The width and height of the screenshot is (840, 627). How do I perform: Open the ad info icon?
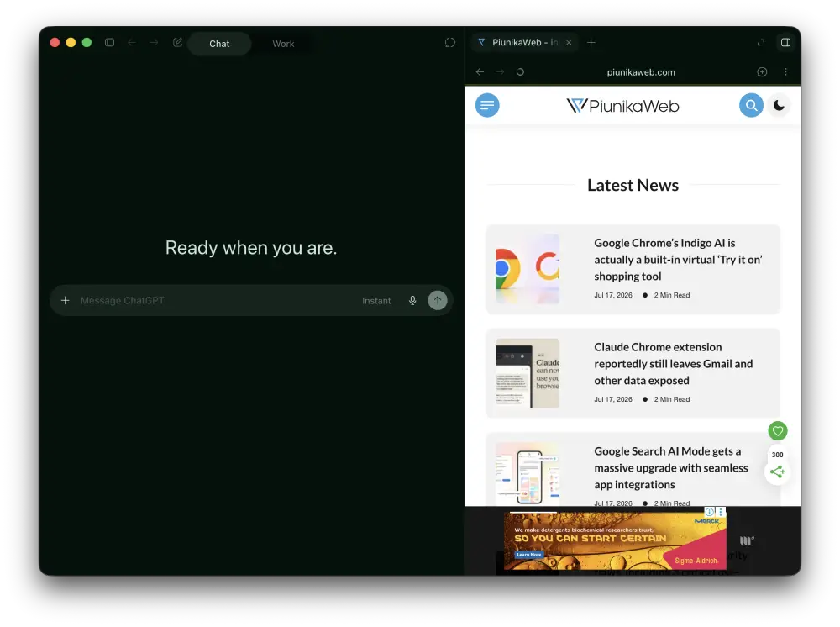pyautogui.click(x=709, y=512)
